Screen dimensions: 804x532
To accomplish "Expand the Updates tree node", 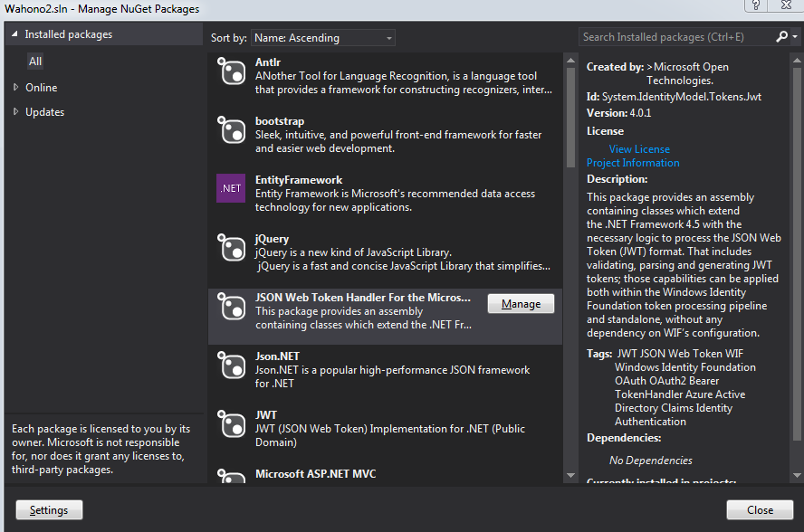I will (x=16, y=112).
